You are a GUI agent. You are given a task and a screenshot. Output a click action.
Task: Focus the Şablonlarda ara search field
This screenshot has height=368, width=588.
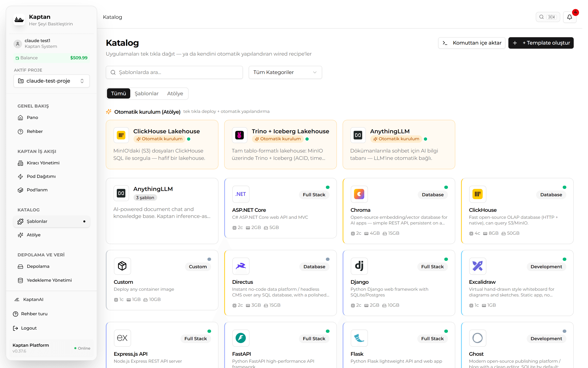tap(174, 72)
